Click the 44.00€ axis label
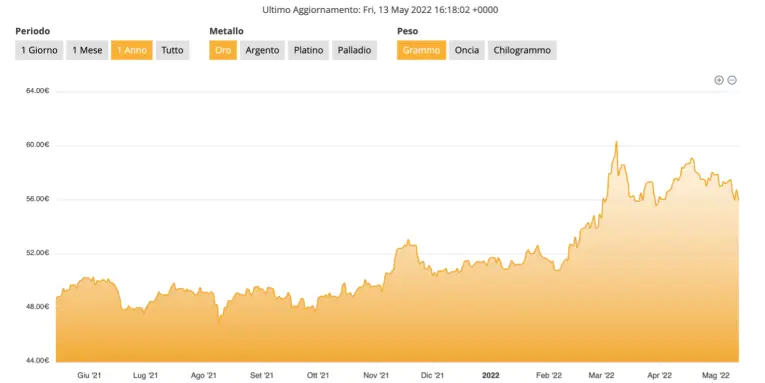The height and width of the screenshot is (383, 765). tap(38, 361)
